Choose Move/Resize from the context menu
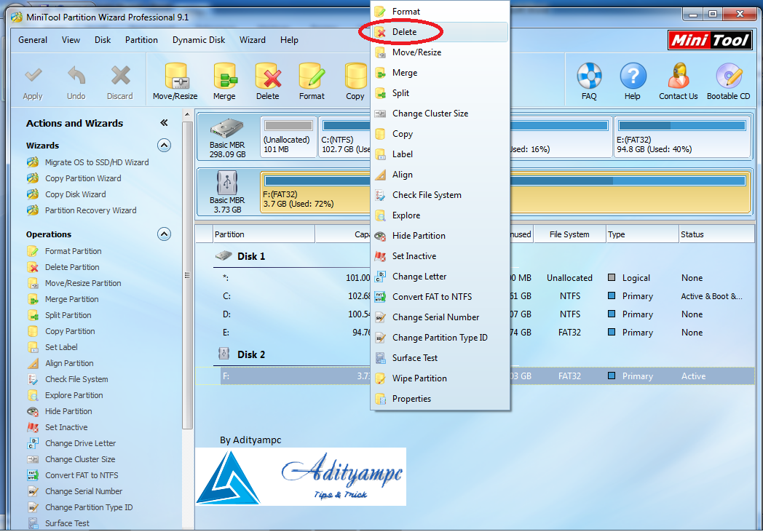Image resolution: width=763 pixels, height=532 pixels. pos(440,52)
